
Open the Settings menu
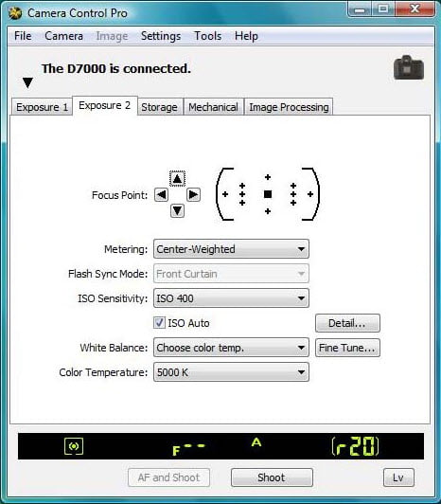[x=161, y=36]
